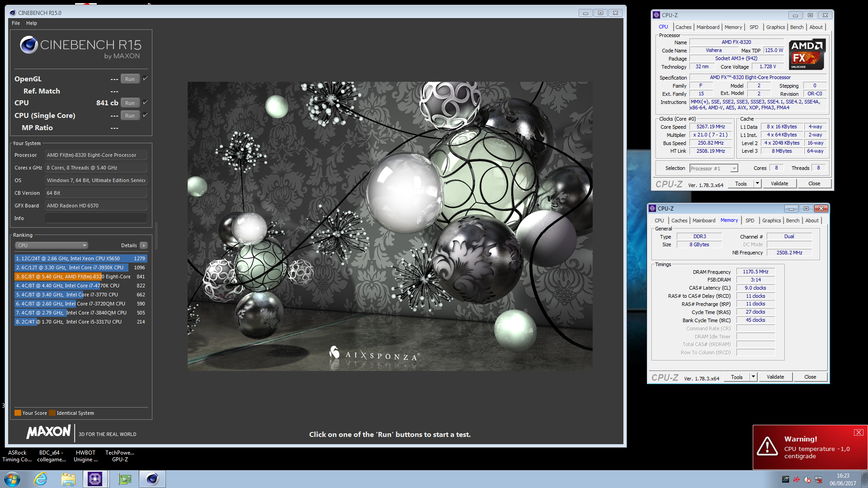The height and width of the screenshot is (488, 868).
Task: Open the Help menu in Cinebench
Action: coord(32,23)
